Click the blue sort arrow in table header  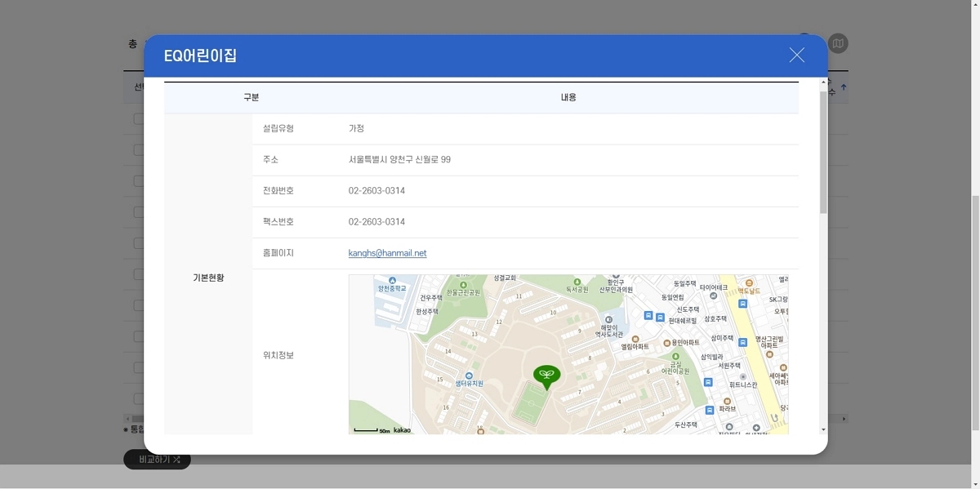click(x=844, y=87)
